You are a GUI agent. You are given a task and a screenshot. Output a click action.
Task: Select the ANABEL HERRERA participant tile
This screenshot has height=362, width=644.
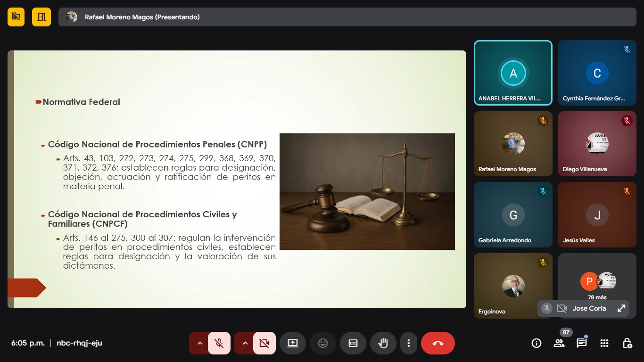[x=513, y=73]
